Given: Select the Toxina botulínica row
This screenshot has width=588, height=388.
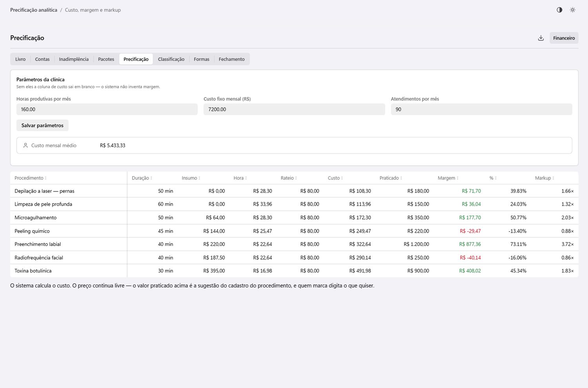Looking at the screenshot, I should click(294, 271).
